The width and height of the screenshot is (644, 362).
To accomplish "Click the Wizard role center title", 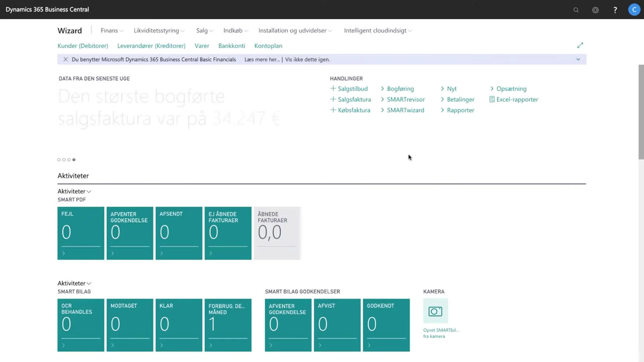I will tap(70, 31).
